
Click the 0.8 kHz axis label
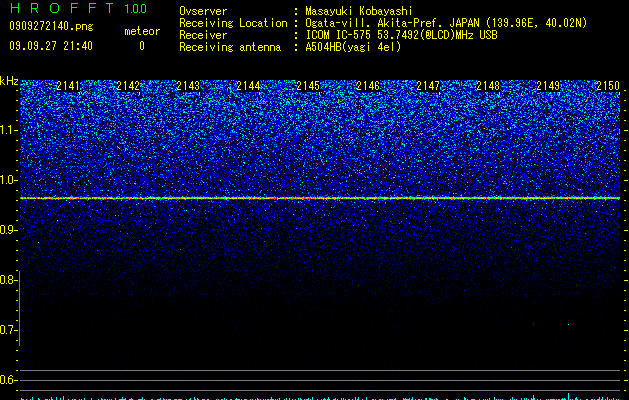click(8, 280)
